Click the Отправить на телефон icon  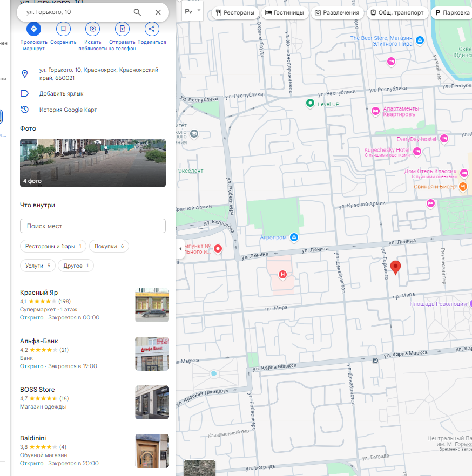click(x=122, y=29)
